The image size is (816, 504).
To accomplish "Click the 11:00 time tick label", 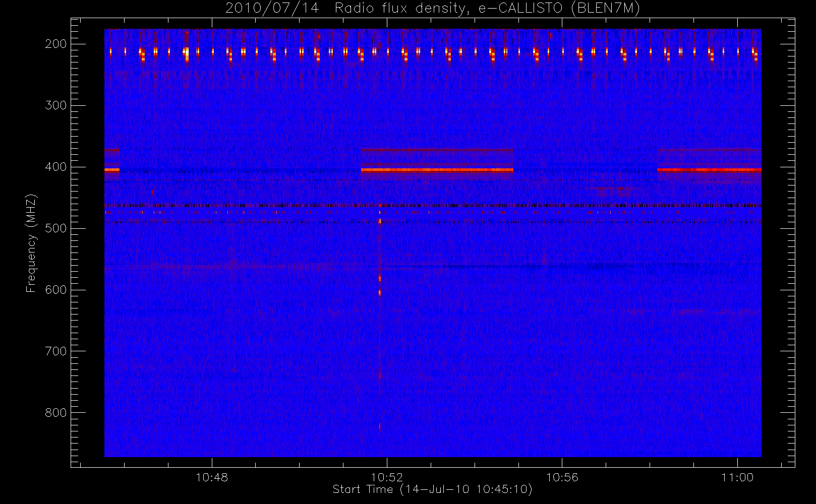I will click(x=737, y=477).
